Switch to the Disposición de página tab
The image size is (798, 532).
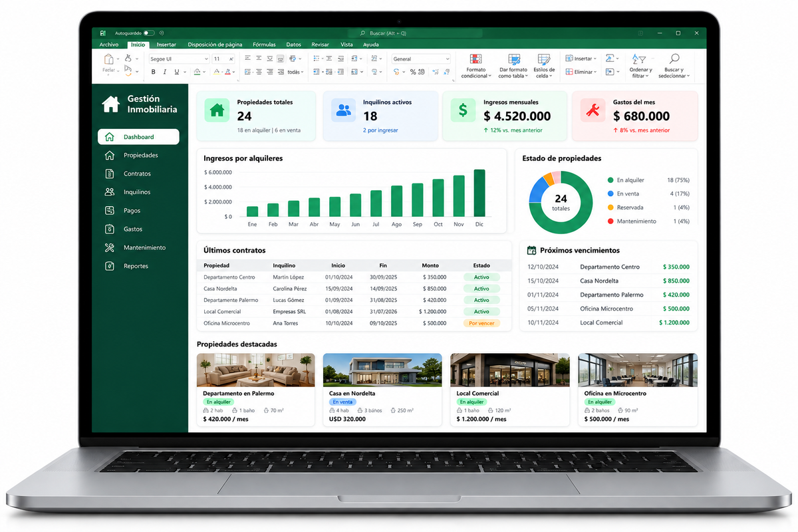point(215,45)
